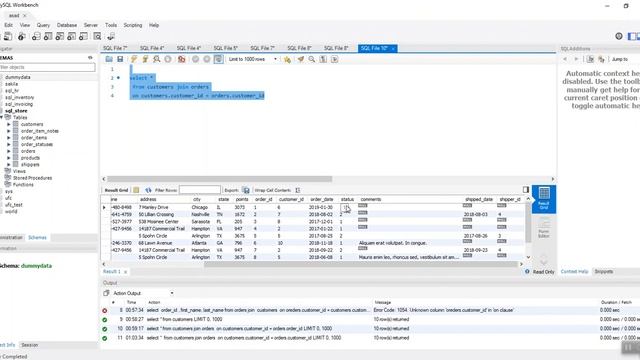Open the View menu

(x=25, y=25)
